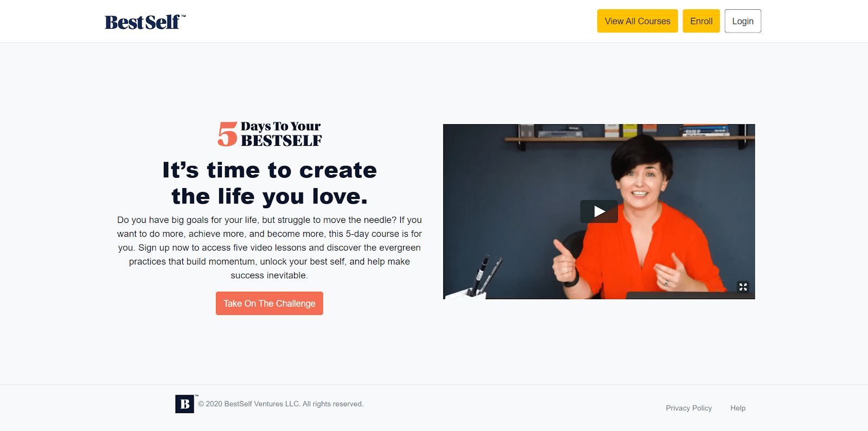Screen dimensions: 868x431
Task: Click the black B logo in the footer
Action: 184,404
